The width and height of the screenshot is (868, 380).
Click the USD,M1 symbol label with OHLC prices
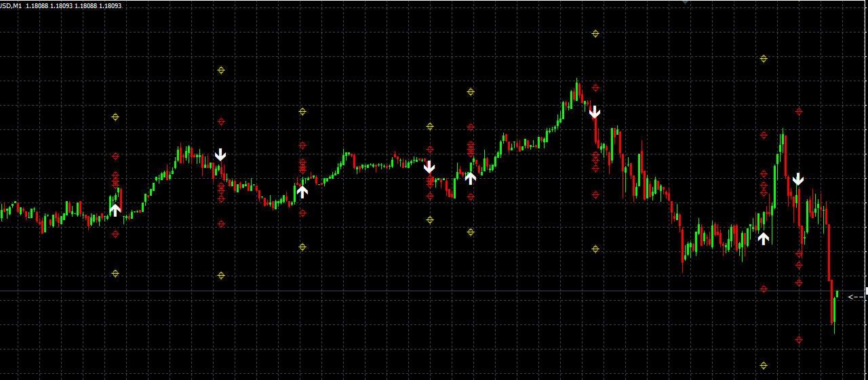(x=61, y=5)
